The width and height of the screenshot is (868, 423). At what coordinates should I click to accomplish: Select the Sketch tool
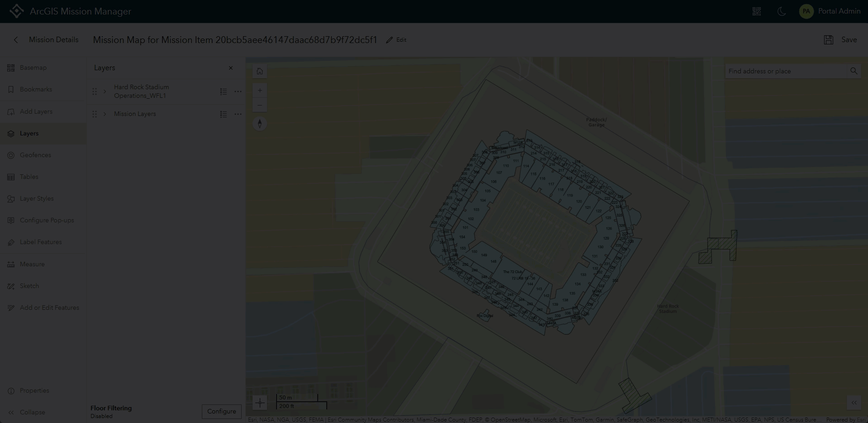[30, 286]
